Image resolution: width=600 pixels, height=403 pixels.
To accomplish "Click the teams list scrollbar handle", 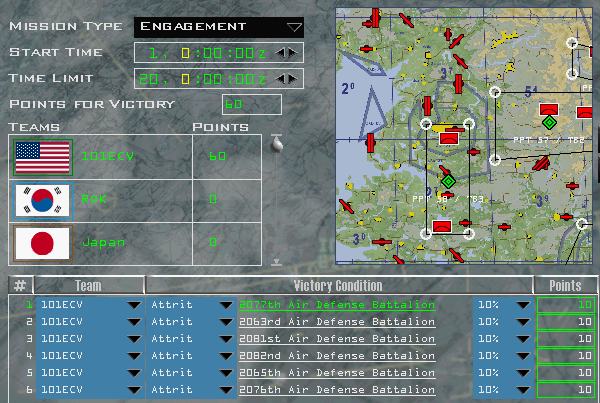I will (276, 144).
